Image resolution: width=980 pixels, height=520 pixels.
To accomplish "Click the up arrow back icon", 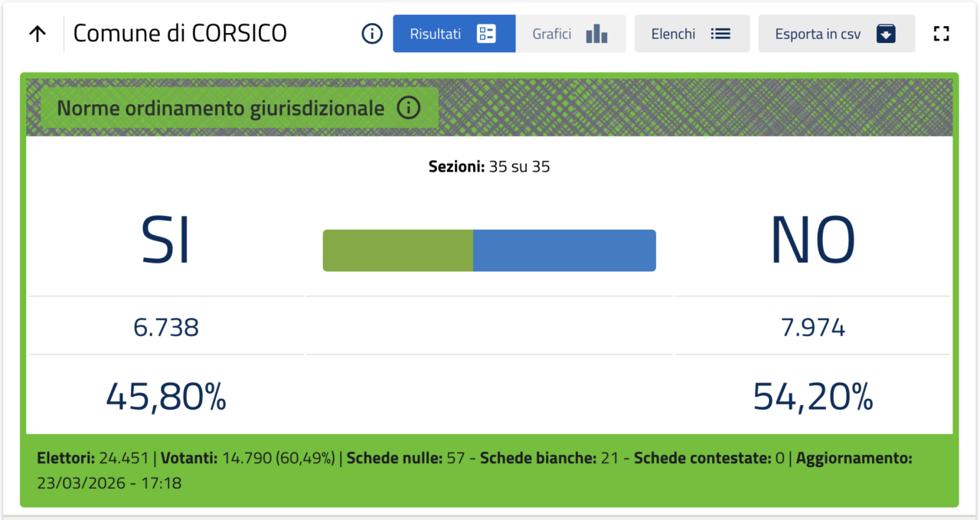I will 38,34.
